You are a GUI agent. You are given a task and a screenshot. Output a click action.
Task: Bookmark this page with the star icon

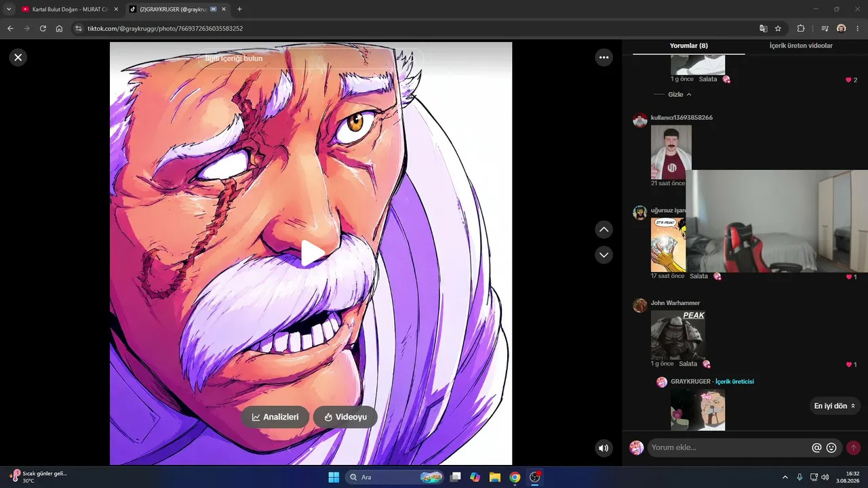pyautogui.click(x=778, y=28)
